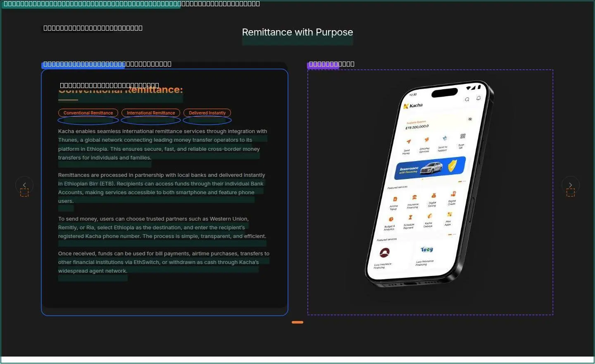Tap the Kacha logo in phone mockup
The width and height of the screenshot is (595, 364).
413,106
